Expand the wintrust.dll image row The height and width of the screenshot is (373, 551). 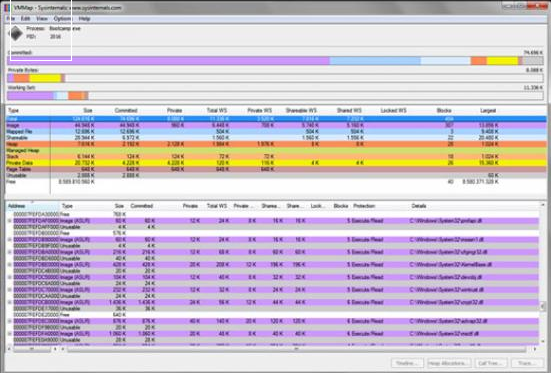10,290
